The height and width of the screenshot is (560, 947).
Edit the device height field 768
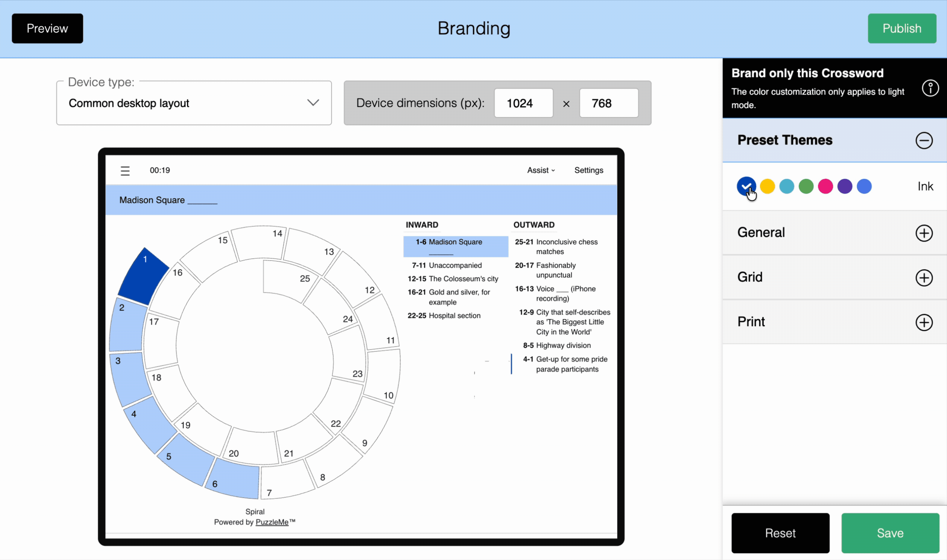click(x=608, y=103)
